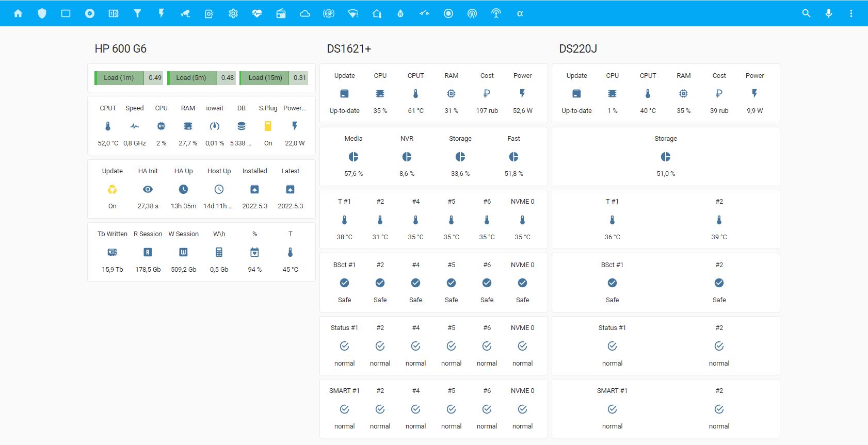Select the radio tab icon
The image size is (868, 445).
pos(281,13)
